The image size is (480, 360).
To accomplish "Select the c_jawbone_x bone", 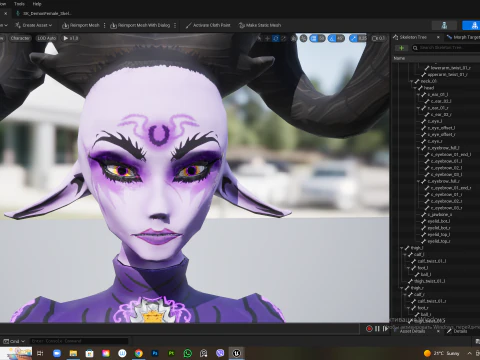I will click(x=440, y=215).
